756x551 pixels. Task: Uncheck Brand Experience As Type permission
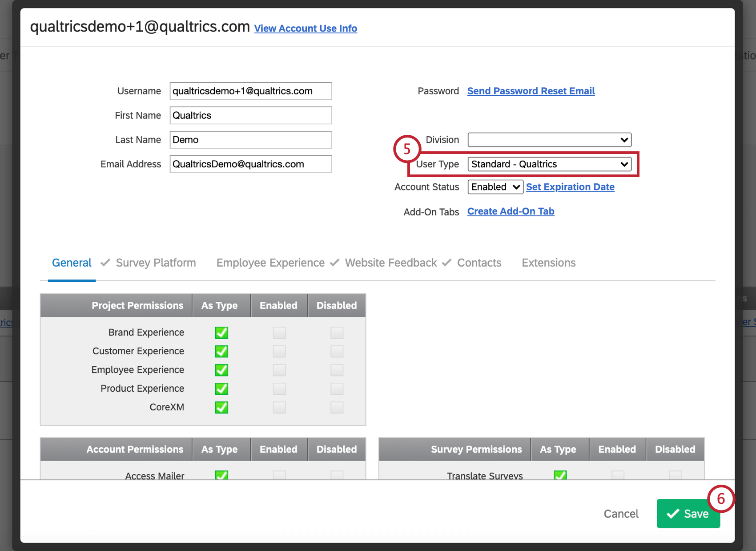pos(221,332)
